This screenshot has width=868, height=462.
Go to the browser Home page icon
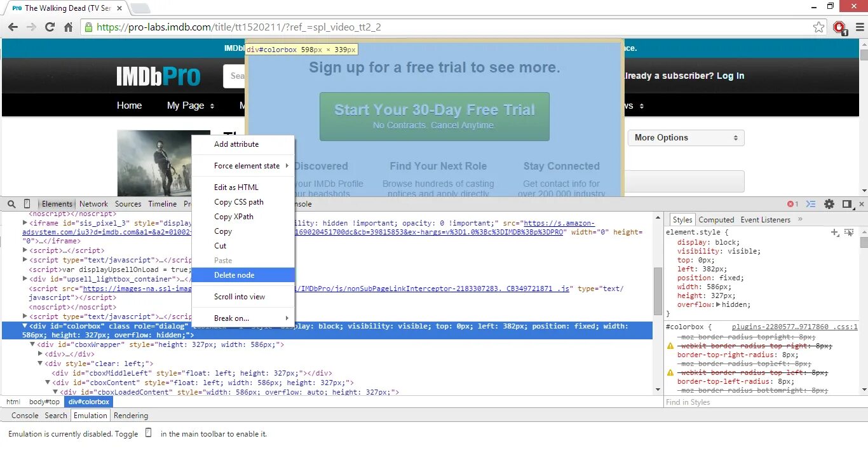point(69,27)
